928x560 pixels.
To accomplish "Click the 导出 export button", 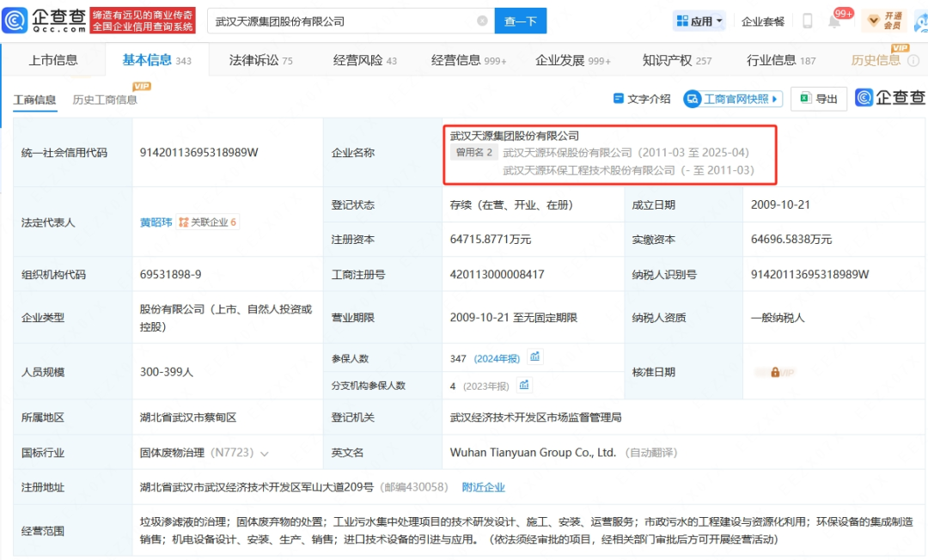I will pos(819,99).
